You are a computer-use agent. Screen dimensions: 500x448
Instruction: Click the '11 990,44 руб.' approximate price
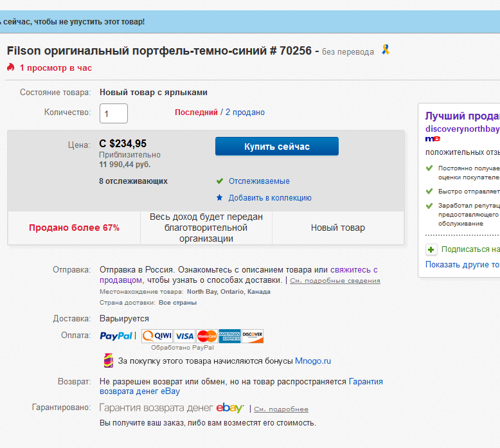tap(125, 165)
